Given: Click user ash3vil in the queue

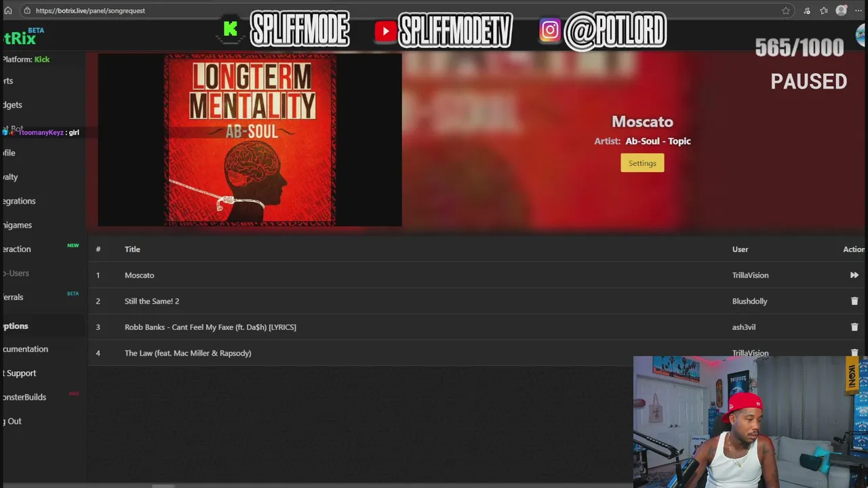Looking at the screenshot, I should click(743, 327).
